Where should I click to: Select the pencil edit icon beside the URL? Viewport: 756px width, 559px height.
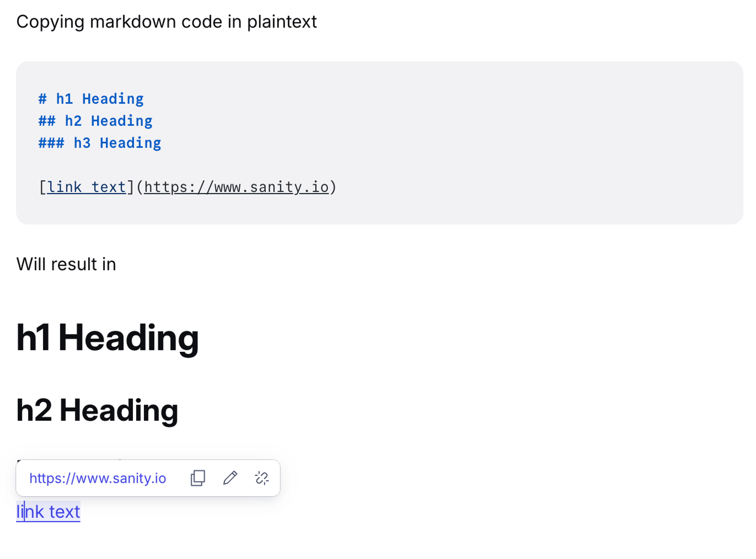click(x=230, y=478)
